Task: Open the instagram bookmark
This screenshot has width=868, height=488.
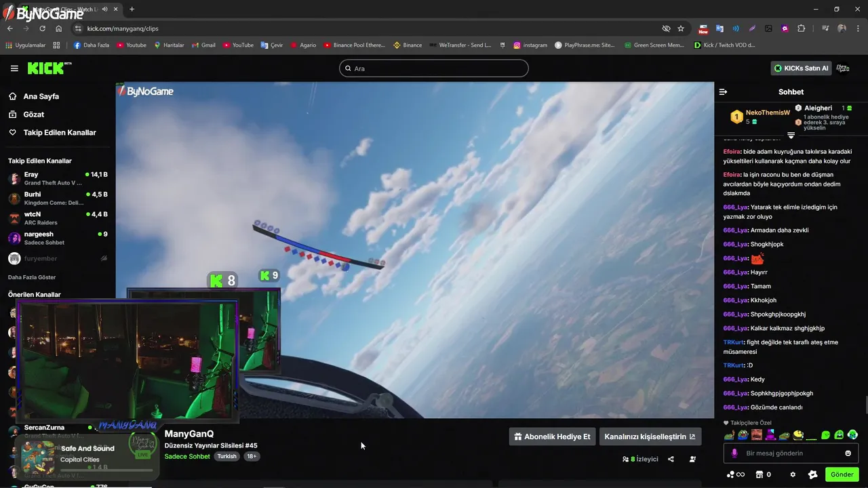Action: [530, 45]
